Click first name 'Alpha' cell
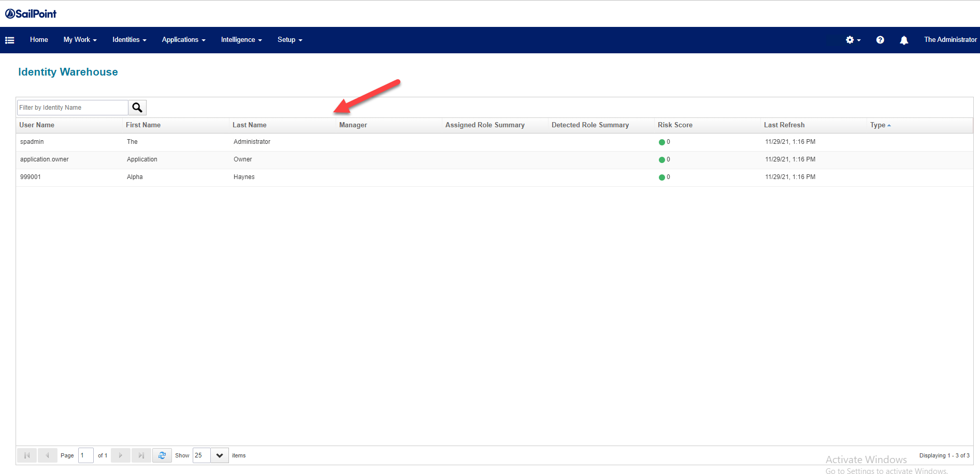 coord(135,177)
